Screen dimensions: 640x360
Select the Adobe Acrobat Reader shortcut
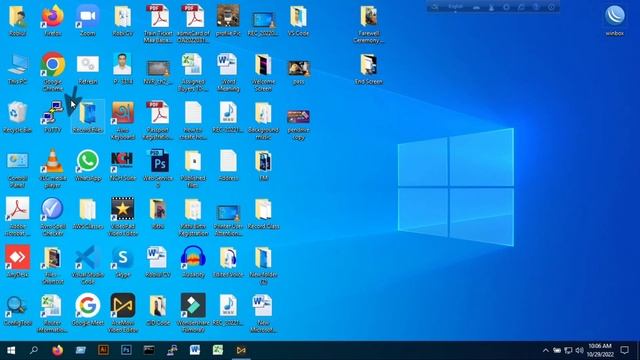18,216
